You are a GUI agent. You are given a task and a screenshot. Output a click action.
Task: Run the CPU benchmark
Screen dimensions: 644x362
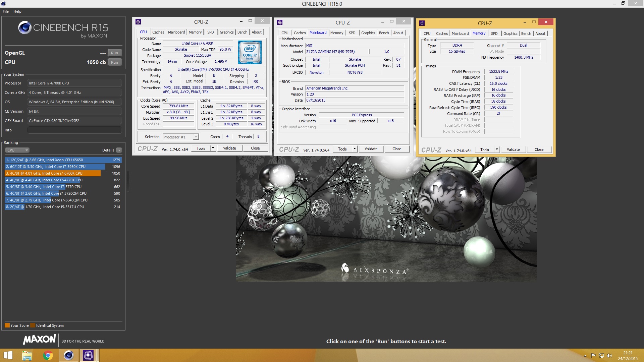coord(115,62)
